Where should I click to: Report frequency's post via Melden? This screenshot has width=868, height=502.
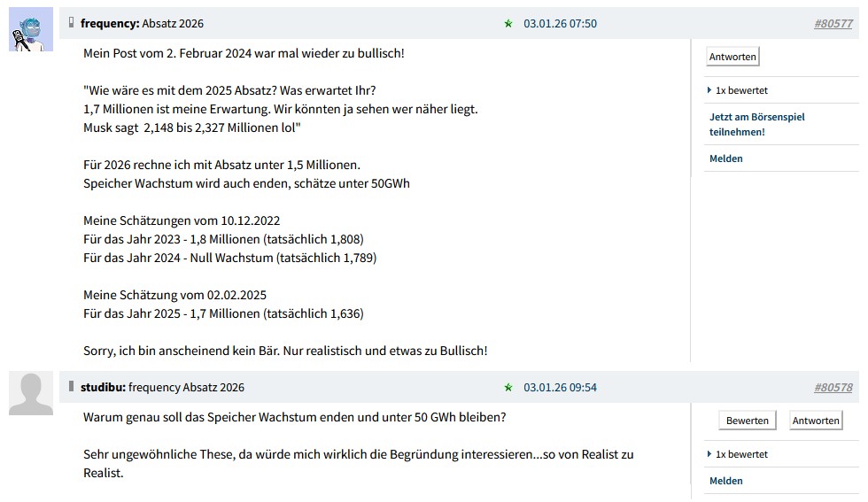pos(726,158)
